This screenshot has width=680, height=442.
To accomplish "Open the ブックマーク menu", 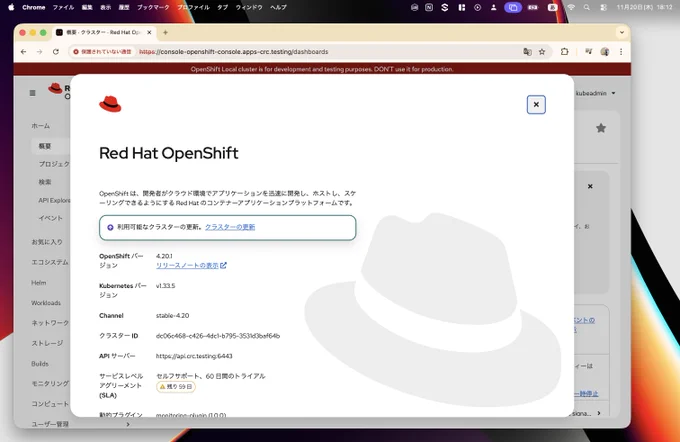I will point(153,7).
